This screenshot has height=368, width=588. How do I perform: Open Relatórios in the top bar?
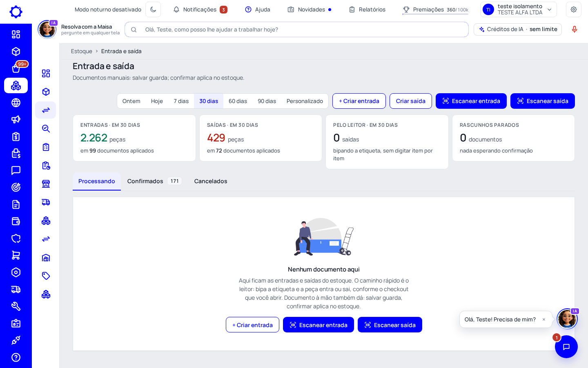tap(367, 9)
